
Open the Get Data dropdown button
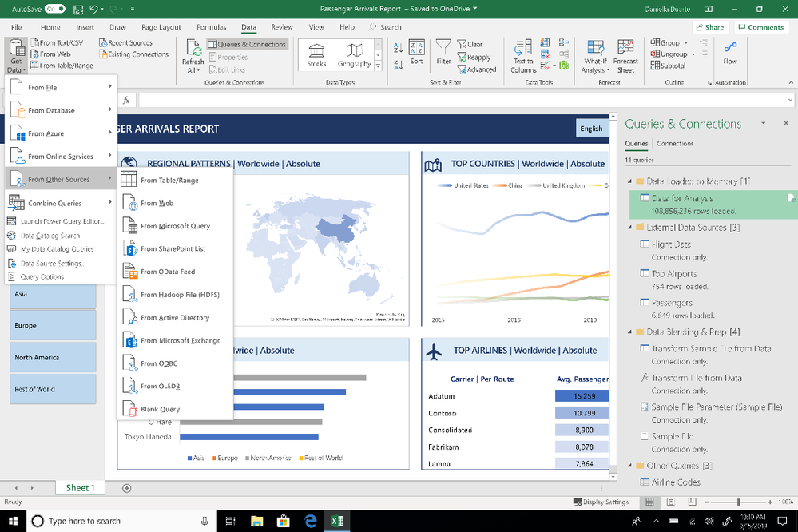(x=16, y=56)
